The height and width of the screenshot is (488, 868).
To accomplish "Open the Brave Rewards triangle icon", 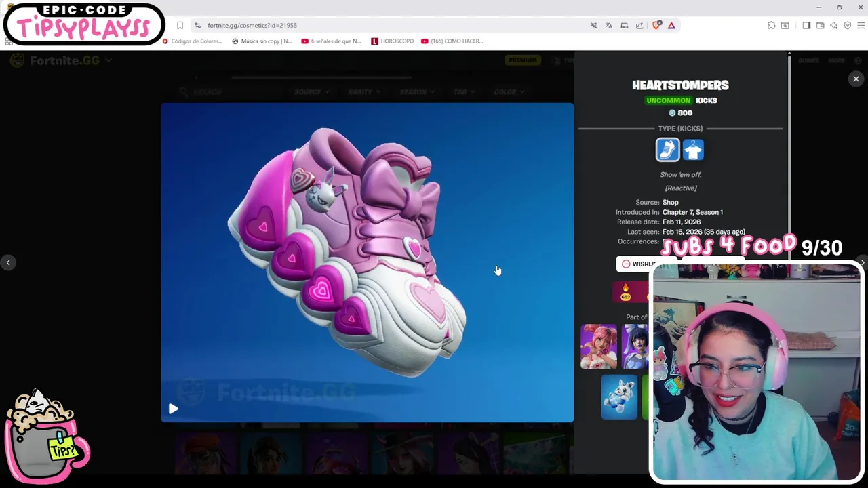I will [671, 25].
